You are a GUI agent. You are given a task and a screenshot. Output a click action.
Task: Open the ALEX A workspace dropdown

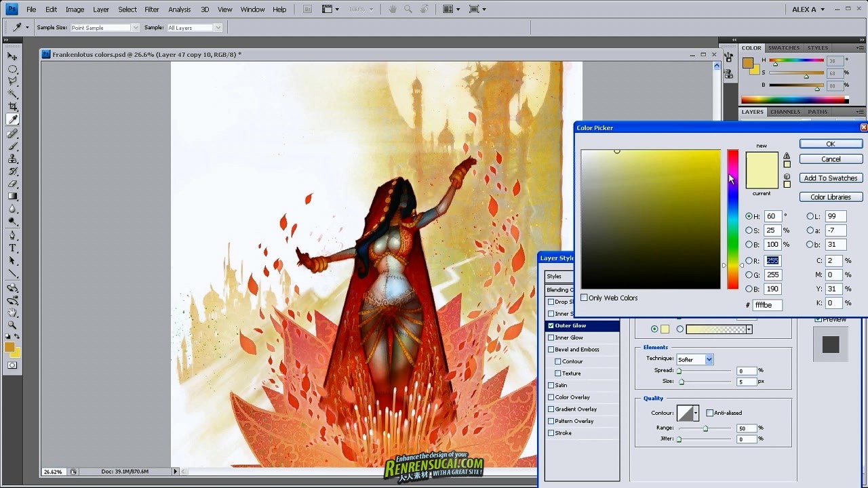[x=808, y=9]
